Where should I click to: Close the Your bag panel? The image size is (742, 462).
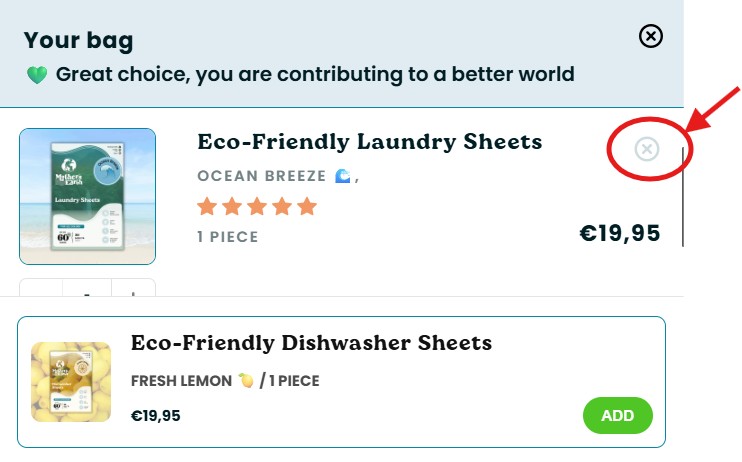click(x=650, y=37)
